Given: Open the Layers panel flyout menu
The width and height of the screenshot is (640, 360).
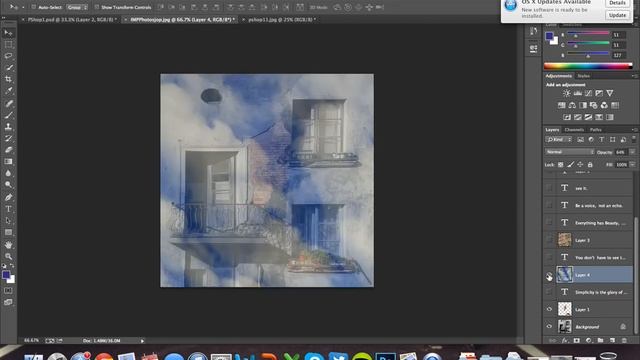Looking at the screenshot, I should (634, 129).
